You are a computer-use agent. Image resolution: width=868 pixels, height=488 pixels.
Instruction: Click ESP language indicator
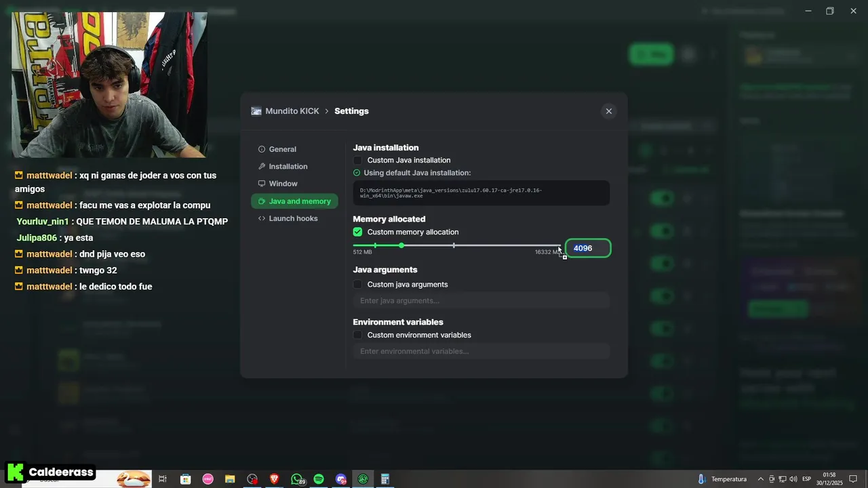tap(806, 479)
